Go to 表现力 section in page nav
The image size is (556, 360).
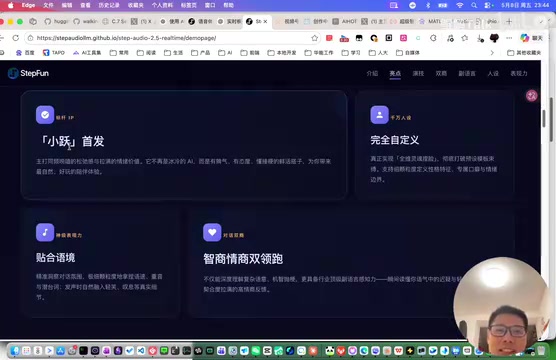point(519,73)
